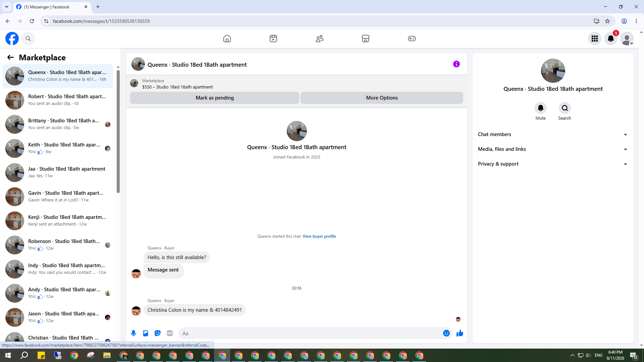Open the account profile menu
644x362 pixels.
627,39
